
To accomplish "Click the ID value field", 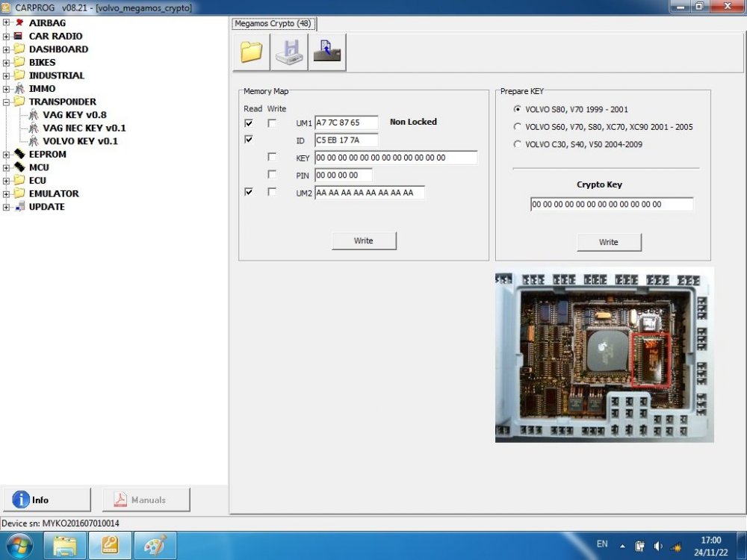I will coord(347,140).
